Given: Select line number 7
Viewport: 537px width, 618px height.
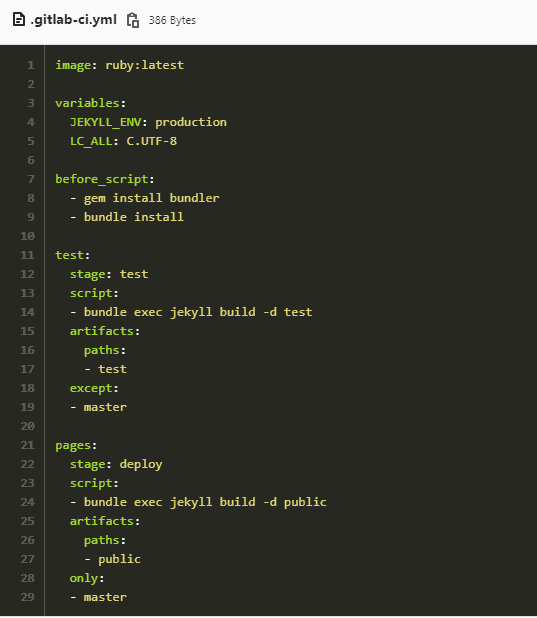Looking at the screenshot, I should (x=31, y=179).
